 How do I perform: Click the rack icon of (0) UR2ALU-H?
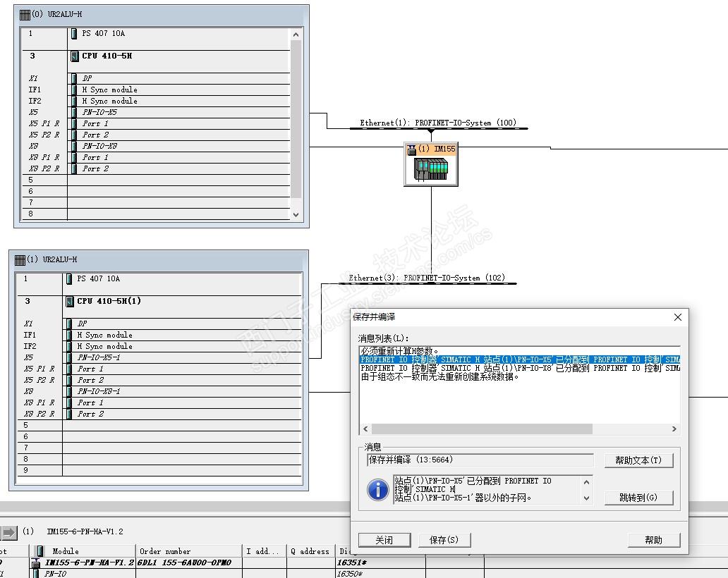pyautogui.click(x=25, y=15)
